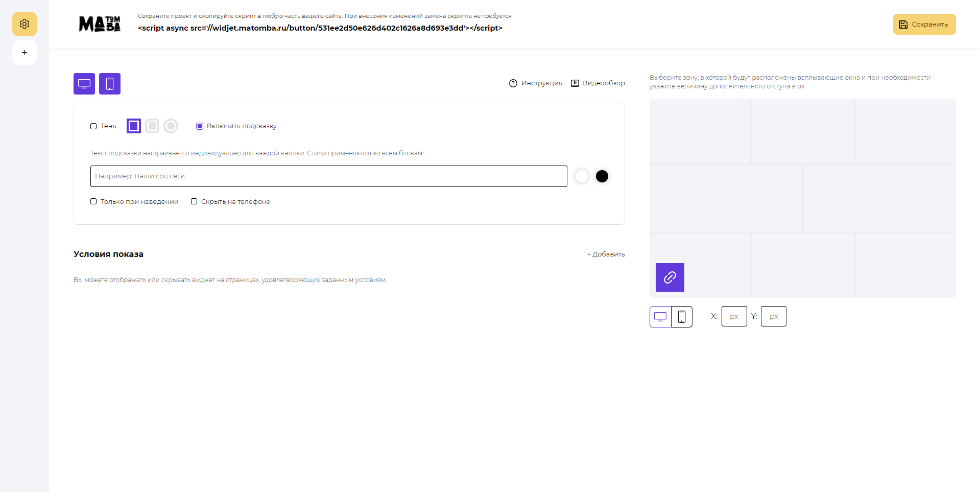Enable the Тень checkbox
The width and height of the screenshot is (980, 492).
click(x=93, y=126)
